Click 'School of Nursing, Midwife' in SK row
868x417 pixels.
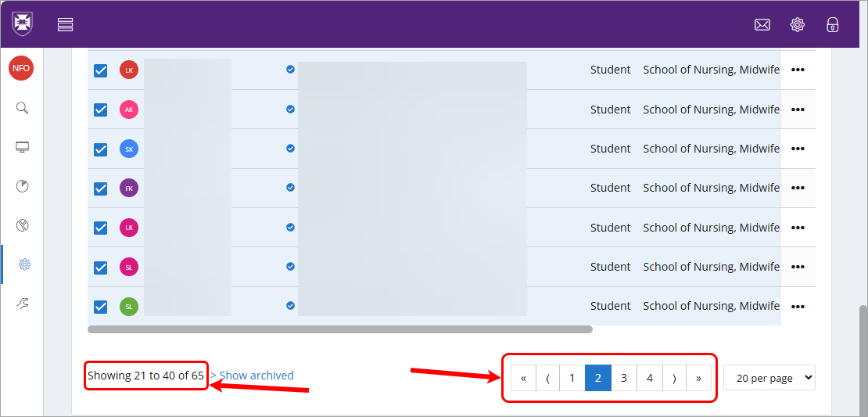712,149
